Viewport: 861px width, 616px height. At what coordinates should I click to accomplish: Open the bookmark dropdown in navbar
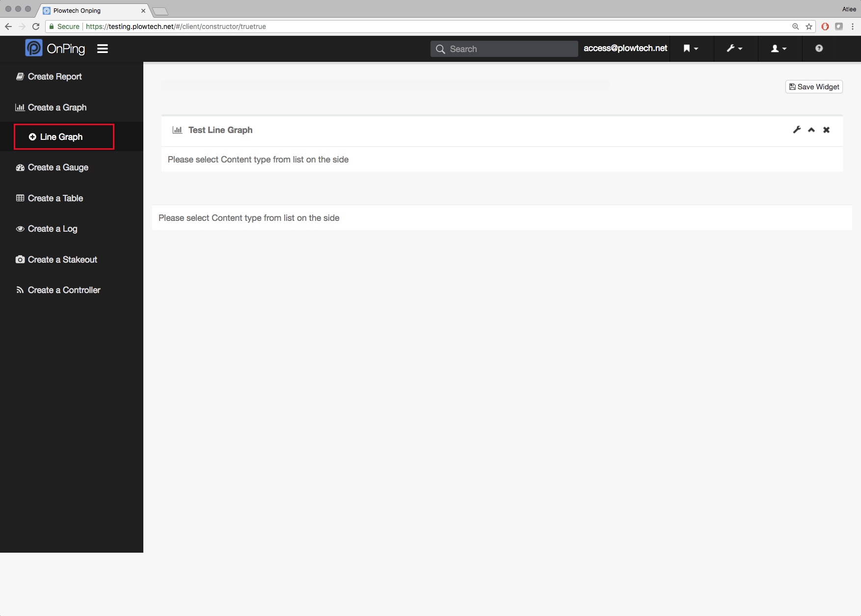(691, 49)
